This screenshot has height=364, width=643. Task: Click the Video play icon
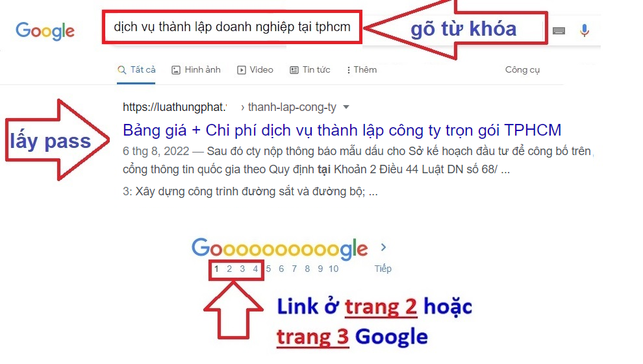tap(242, 70)
